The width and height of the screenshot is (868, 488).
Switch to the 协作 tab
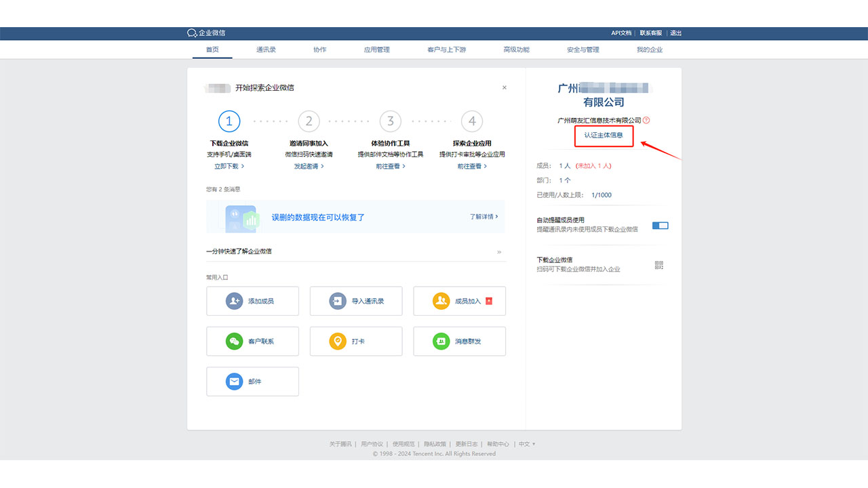pyautogui.click(x=320, y=49)
